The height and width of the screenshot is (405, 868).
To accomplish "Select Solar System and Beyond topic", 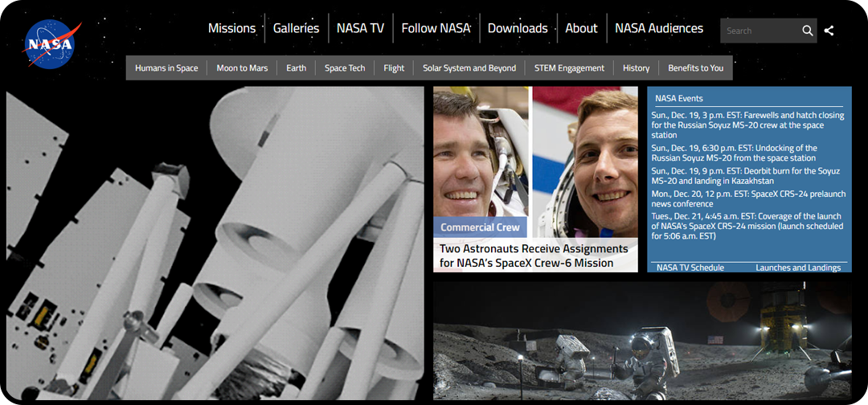I will click(469, 68).
